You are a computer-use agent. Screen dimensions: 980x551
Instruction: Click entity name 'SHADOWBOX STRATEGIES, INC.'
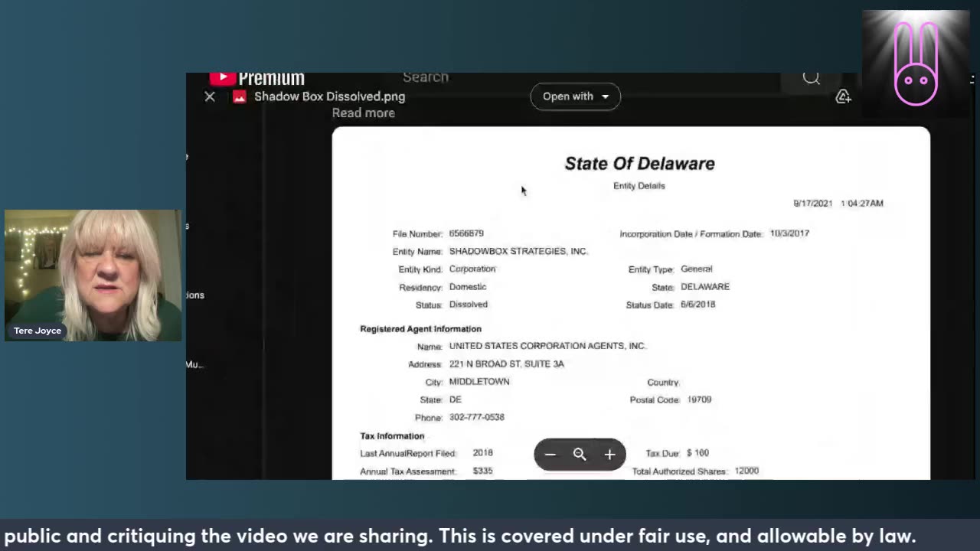coord(518,251)
